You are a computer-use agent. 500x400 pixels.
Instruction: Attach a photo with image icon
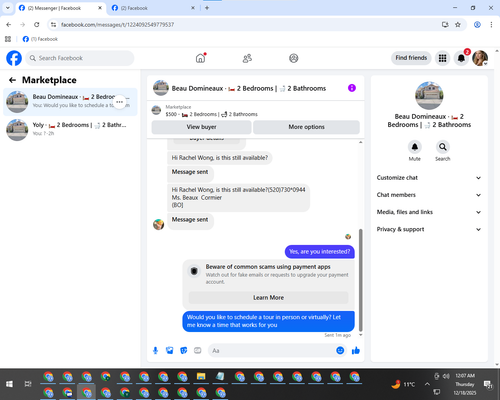[x=170, y=350]
